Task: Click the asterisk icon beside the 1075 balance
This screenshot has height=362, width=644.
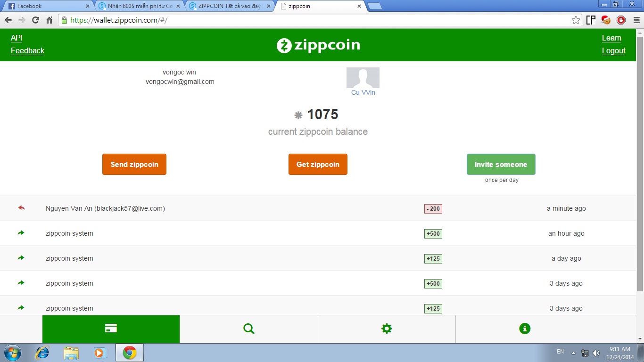Action: tap(298, 115)
